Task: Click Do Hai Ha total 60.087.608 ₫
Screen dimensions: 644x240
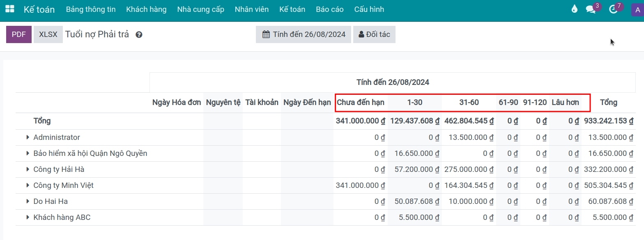Action: pos(611,201)
